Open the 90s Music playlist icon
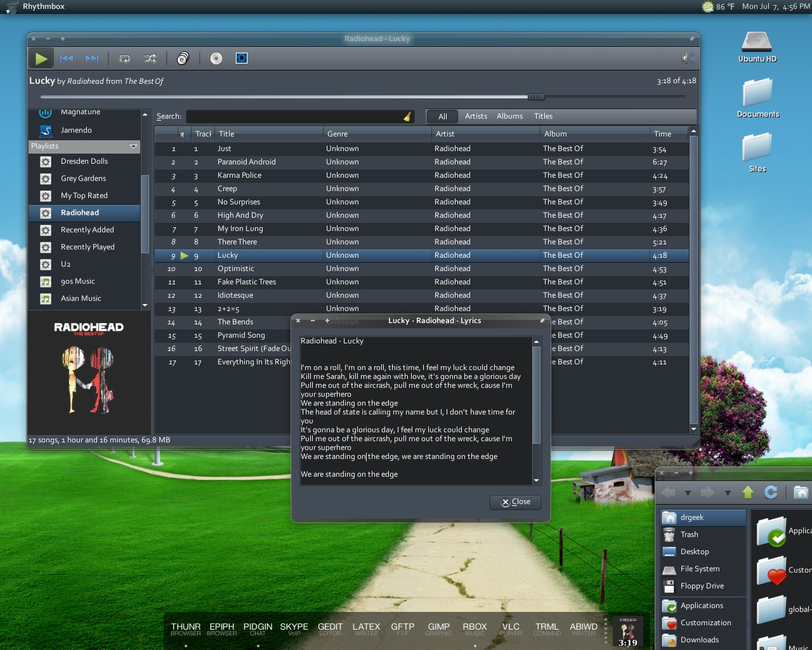Screen dimensions: 812x650 tap(46, 281)
